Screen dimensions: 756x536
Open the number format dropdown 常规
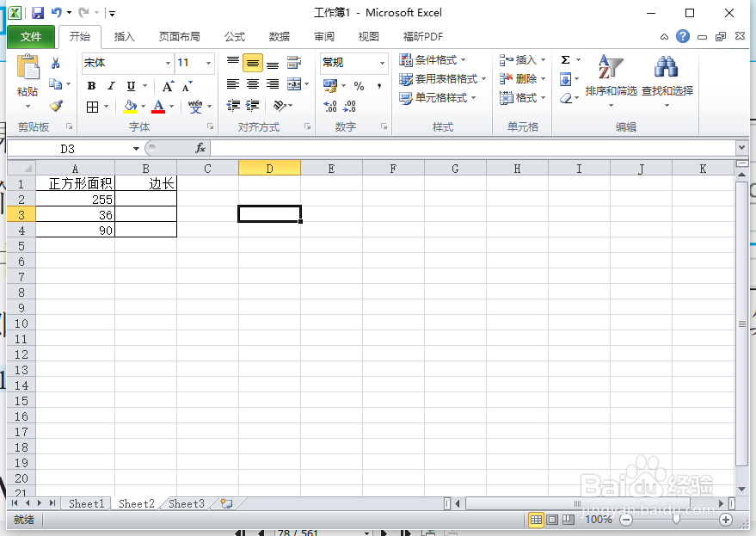[382, 63]
